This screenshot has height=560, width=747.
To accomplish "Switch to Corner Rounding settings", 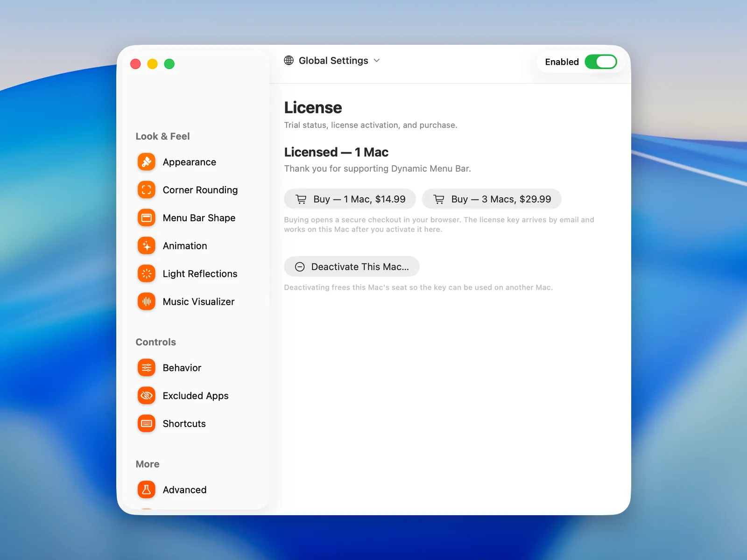I will tap(200, 190).
